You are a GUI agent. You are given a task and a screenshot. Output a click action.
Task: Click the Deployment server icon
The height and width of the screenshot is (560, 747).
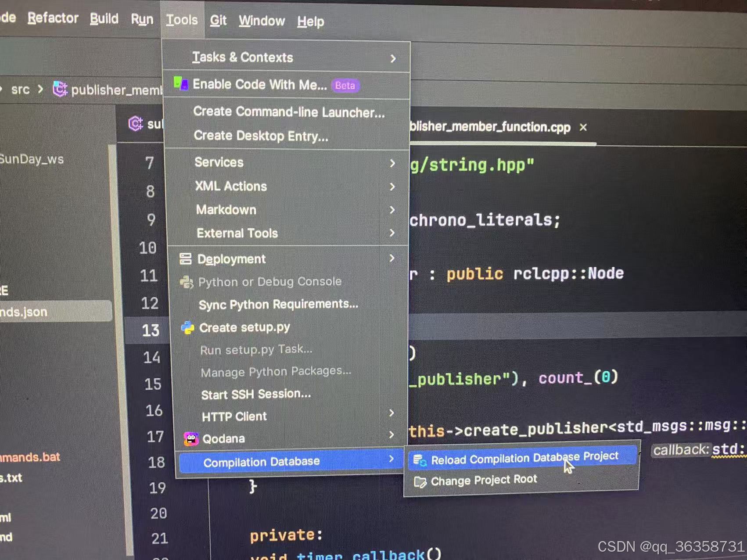click(187, 258)
